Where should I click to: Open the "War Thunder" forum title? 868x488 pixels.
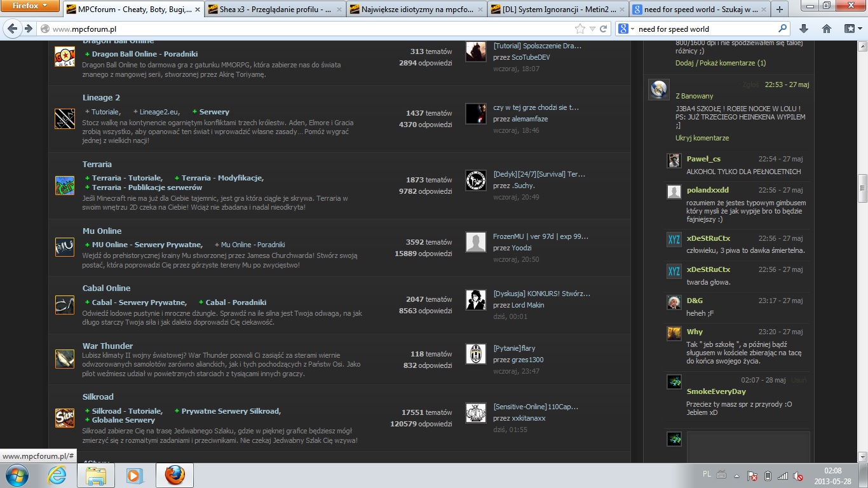107,346
